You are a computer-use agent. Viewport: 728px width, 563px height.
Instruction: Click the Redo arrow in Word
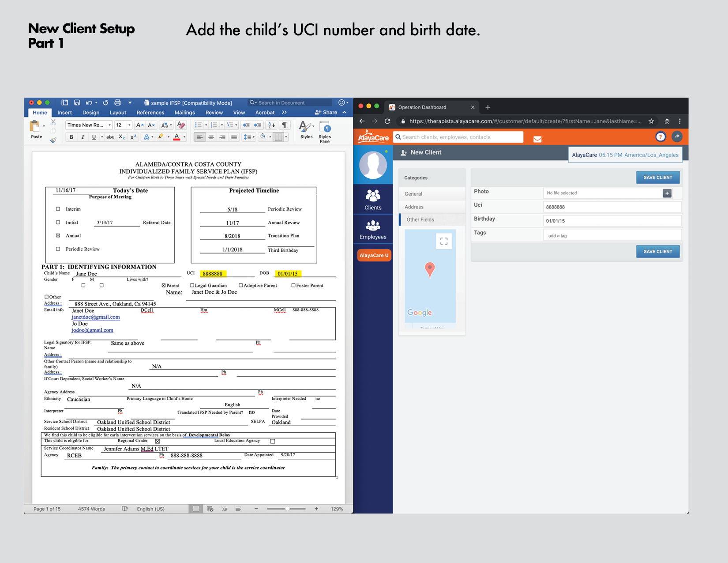pos(105,102)
